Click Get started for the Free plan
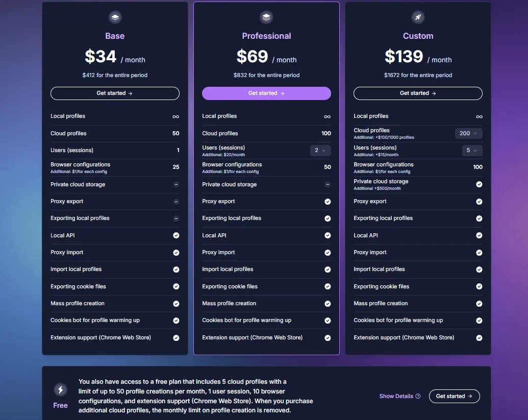This screenshot has width=528, height=420. click(454, 397)
